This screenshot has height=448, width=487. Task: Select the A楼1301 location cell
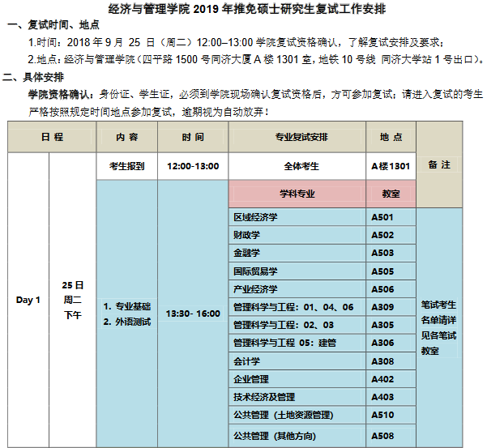[x=391, y=166]
